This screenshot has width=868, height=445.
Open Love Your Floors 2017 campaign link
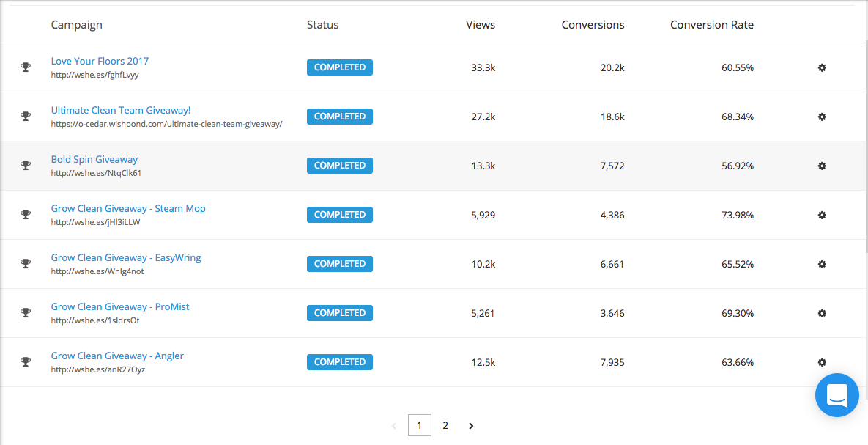coord(100,61)
